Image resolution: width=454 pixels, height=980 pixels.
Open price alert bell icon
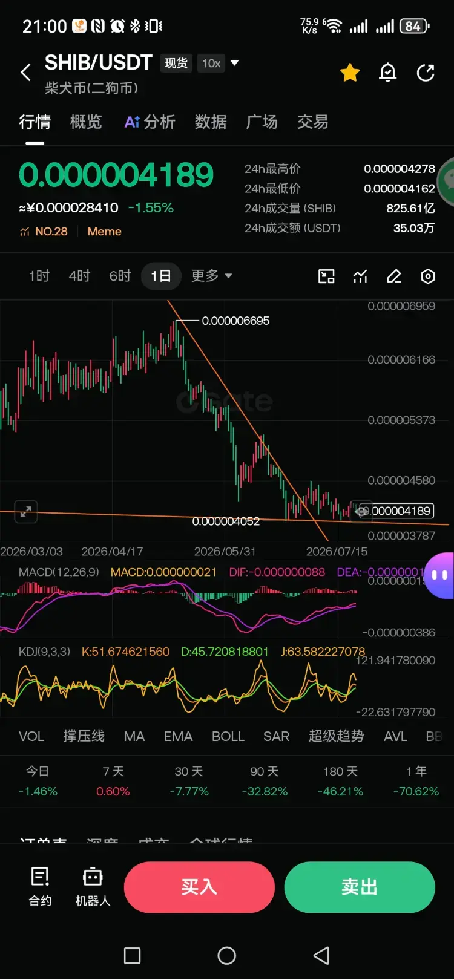(387, 73)
